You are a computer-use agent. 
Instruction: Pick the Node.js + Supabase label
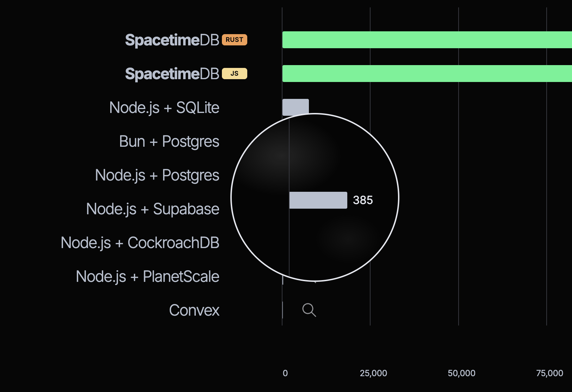click(x=153, y=209)
